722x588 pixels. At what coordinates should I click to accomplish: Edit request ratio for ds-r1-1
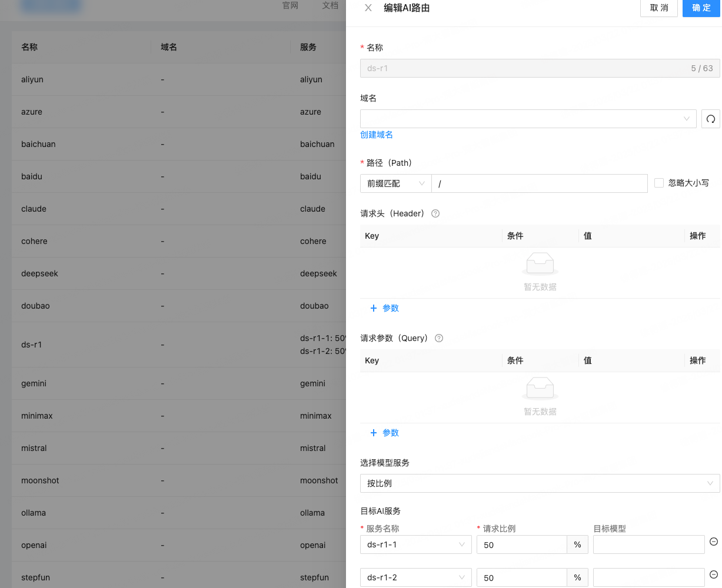coord(521,544)
